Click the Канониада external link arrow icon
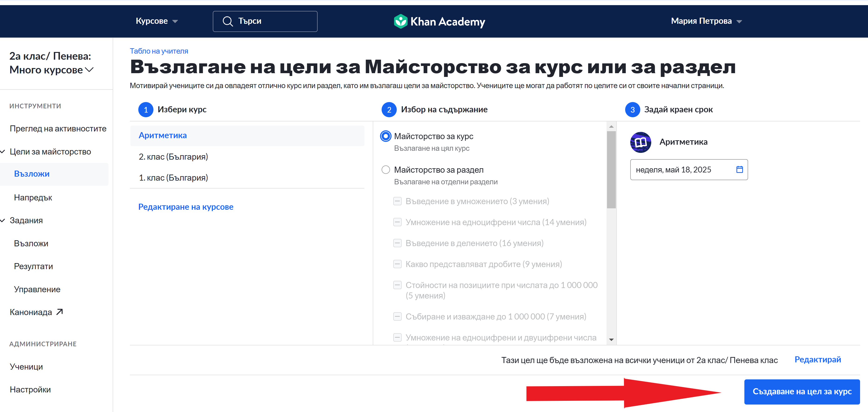Viewport: 868px width, 412px height. click(60, 312)
